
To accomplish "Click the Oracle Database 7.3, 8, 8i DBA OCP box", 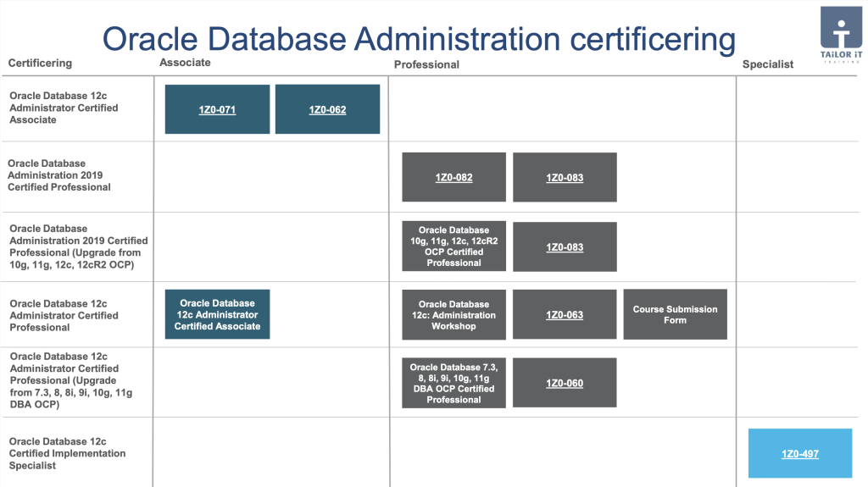I will pyautogui.click(x=454, y=383).
